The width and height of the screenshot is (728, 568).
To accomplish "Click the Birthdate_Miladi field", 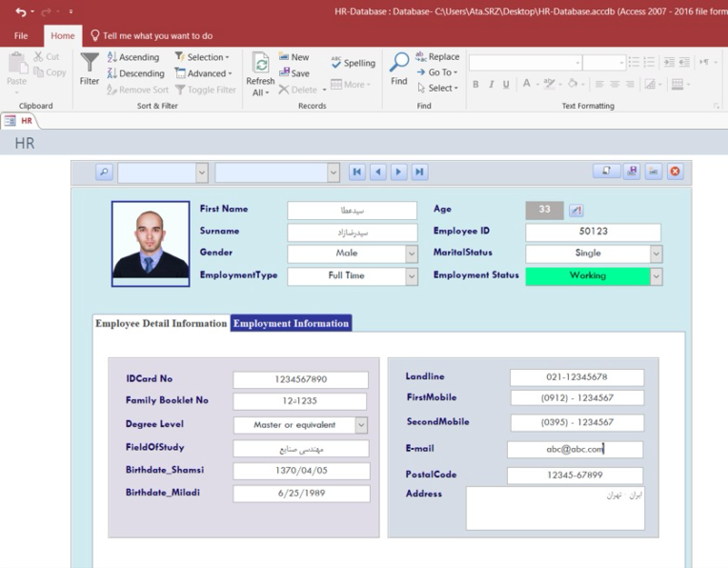I will point(301,494).
